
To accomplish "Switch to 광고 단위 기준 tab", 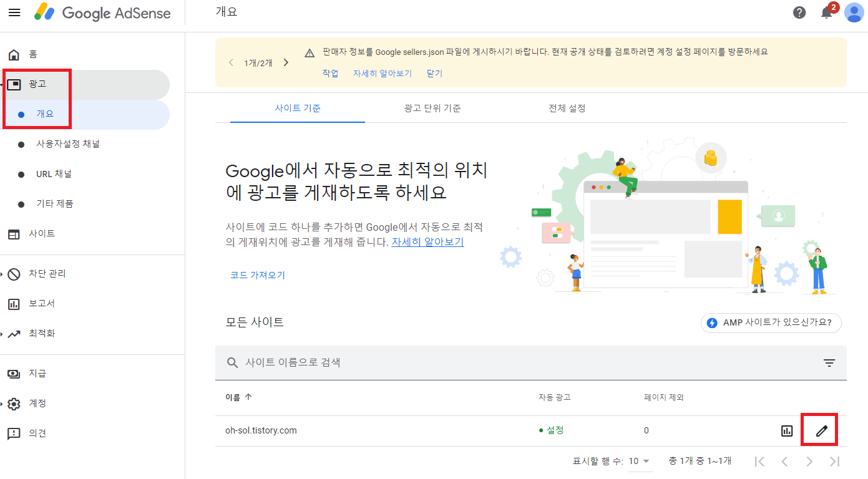I will tap(432, 109).
